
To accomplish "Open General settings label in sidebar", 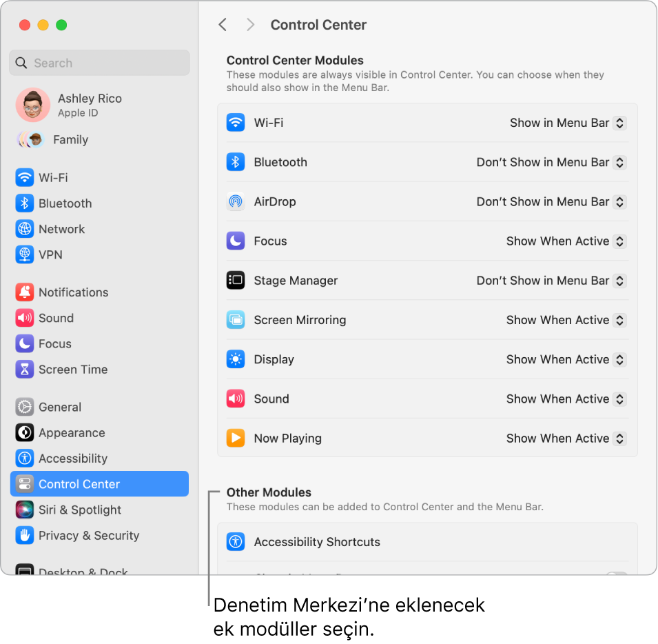I will pos(60,407).
